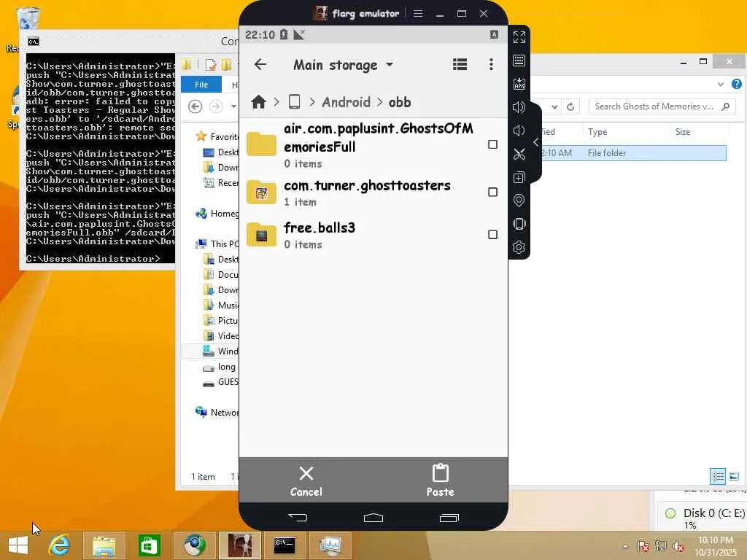Viewport: 747px width, 560px height.
Task: Check the air.com.paplusint.GhostsOfMemoriesFull checkbox
Action: point(492,144)
